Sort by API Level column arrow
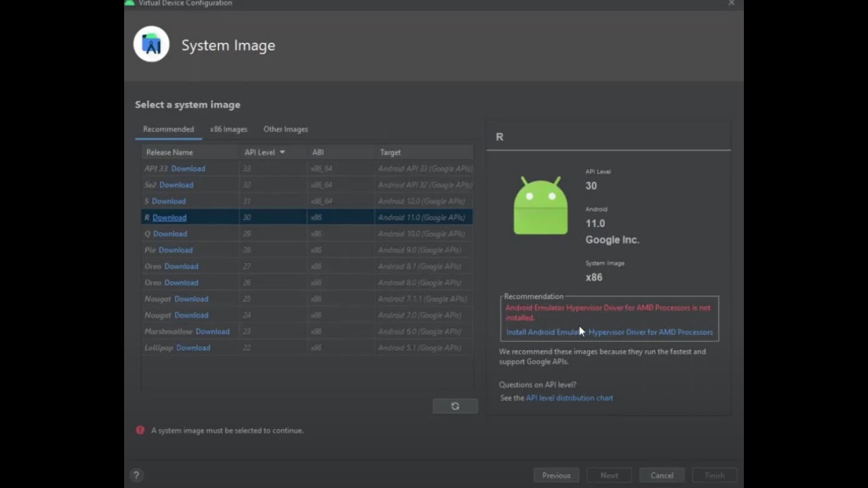This screenshot has height=488, width=868. [x=282, y=152]
